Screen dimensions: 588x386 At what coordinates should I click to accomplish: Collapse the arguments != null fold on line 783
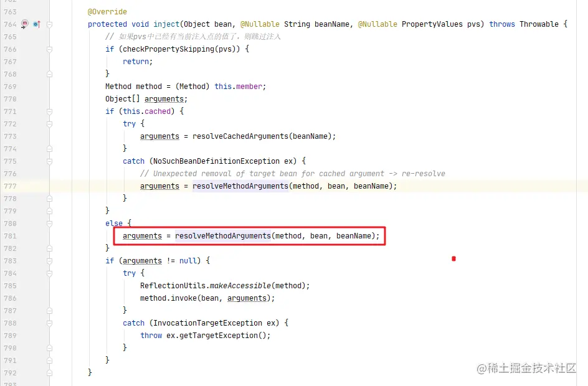pos(49,261)
